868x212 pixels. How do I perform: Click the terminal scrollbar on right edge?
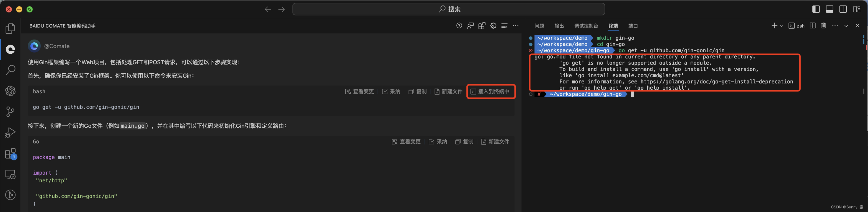point(864,91)
